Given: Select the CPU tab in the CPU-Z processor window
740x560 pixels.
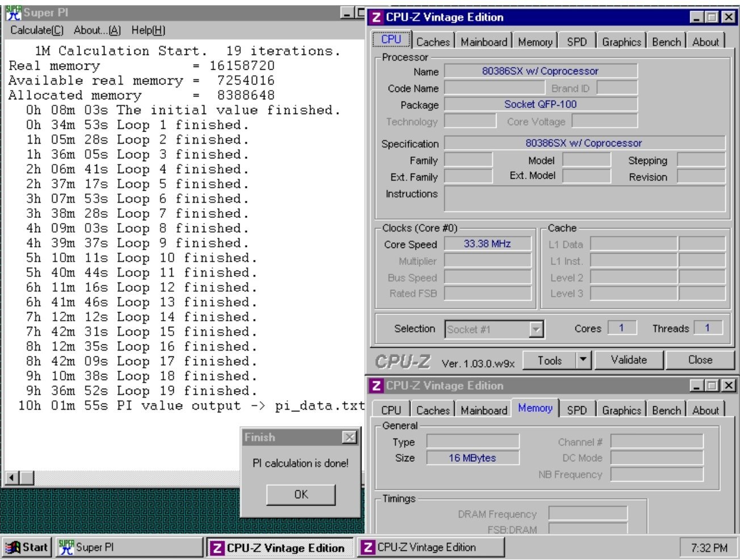Looking at the screenshot, I should tap(392, 40).
